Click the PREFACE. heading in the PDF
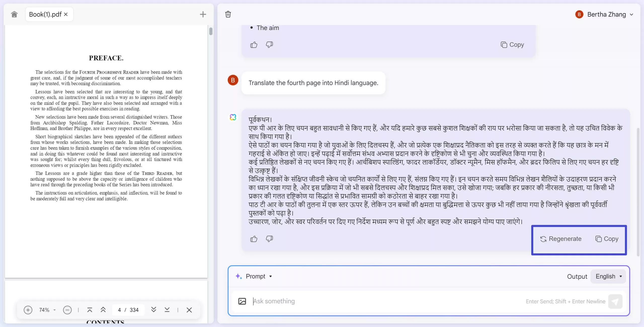 coord(106,58)
